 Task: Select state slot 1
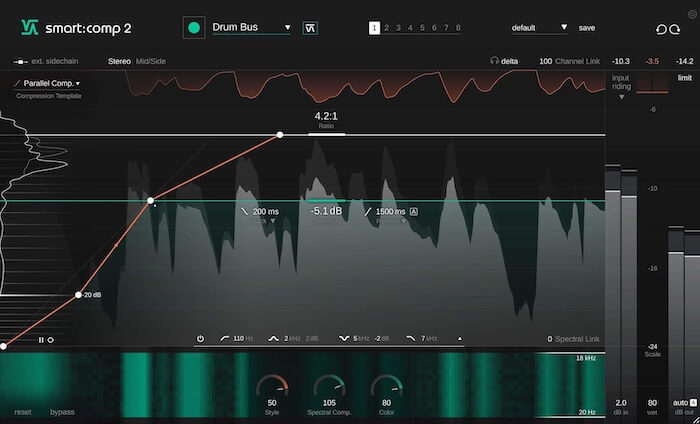click(x=374, y=28)
